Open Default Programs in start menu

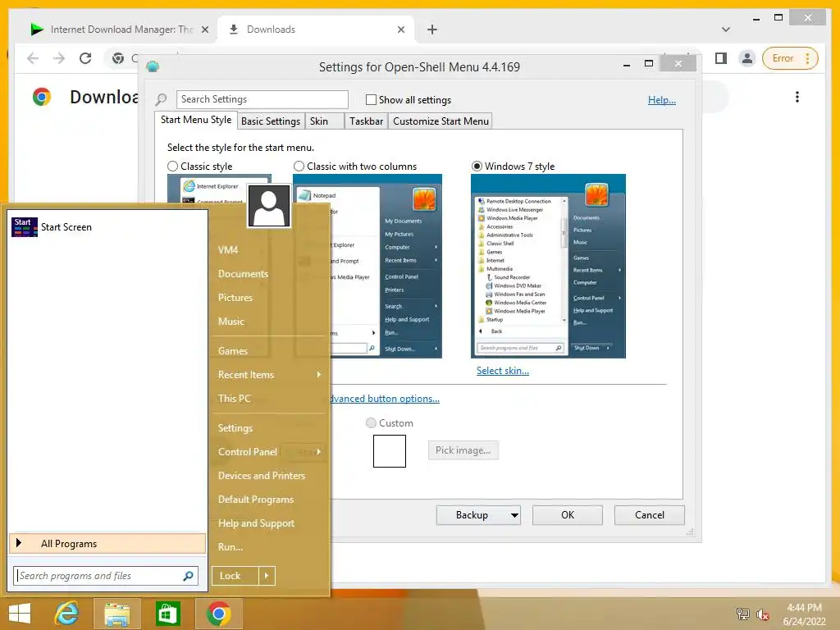(256, 500)
